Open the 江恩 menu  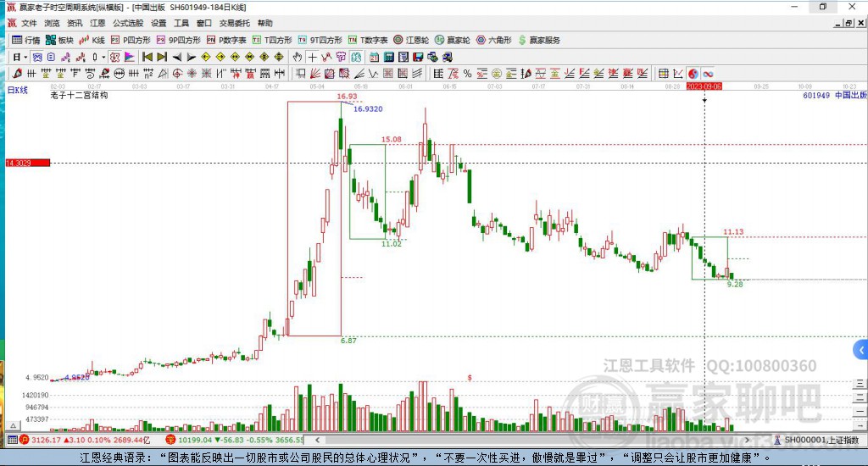coord(97,23)
